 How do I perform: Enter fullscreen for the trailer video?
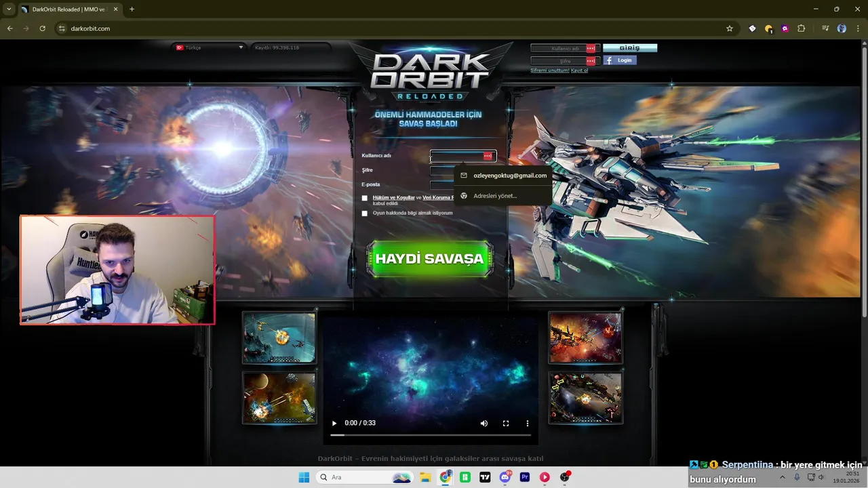tap(506, 423)
